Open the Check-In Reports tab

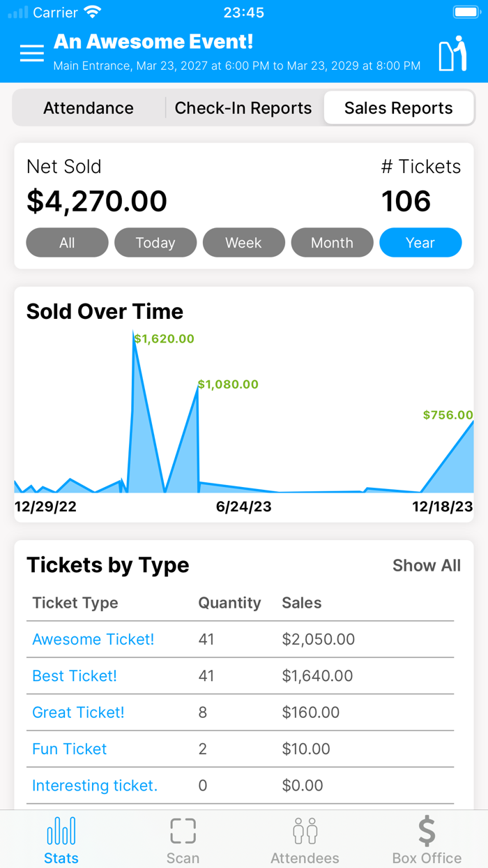243,107
